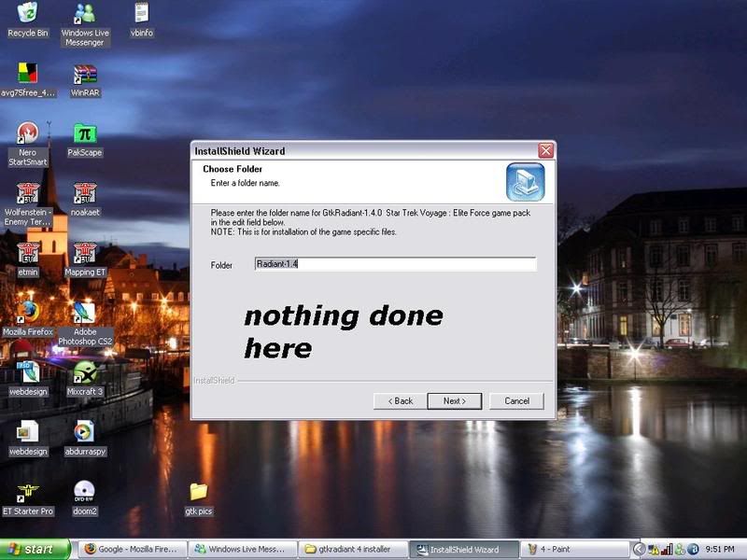
Task: Open the WinRAR desktop icon
Action: click(84, 75)
